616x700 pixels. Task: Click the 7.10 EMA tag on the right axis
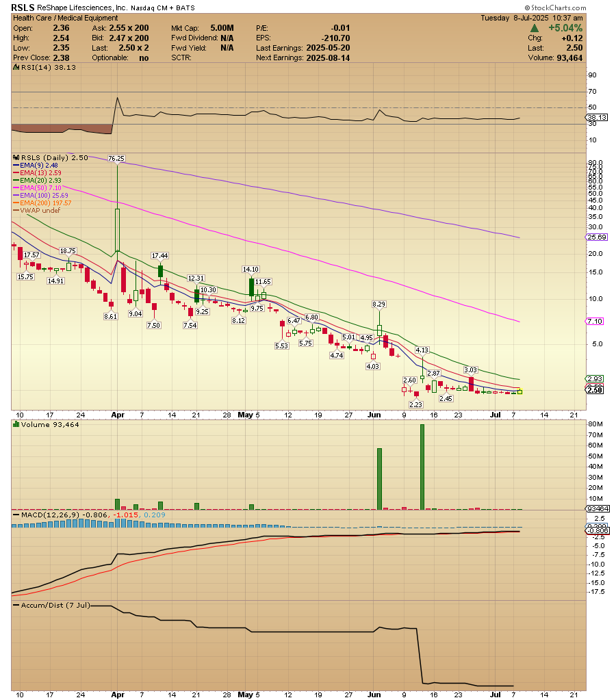595,321
